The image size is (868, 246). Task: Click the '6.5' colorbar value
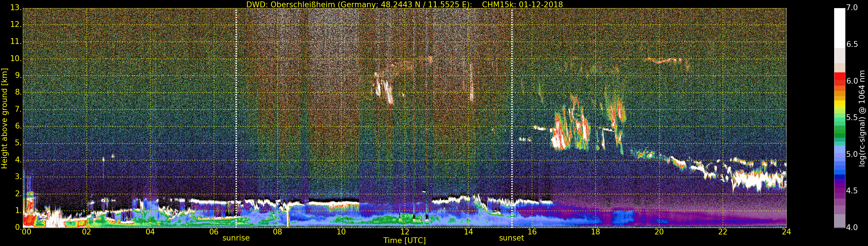pyautogui.click(x=852, y=44)
